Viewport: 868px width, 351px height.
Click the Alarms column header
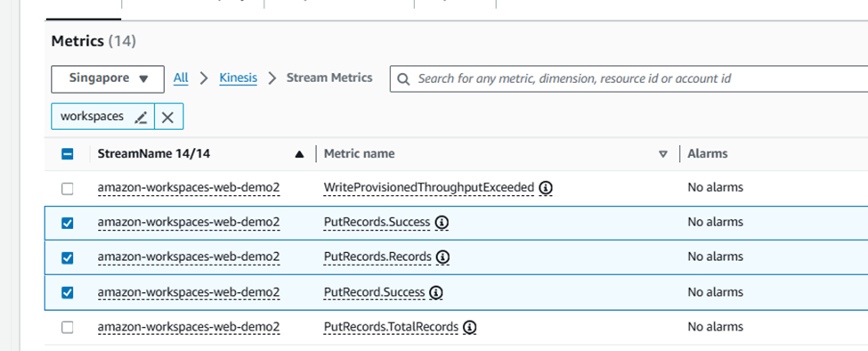708,154
